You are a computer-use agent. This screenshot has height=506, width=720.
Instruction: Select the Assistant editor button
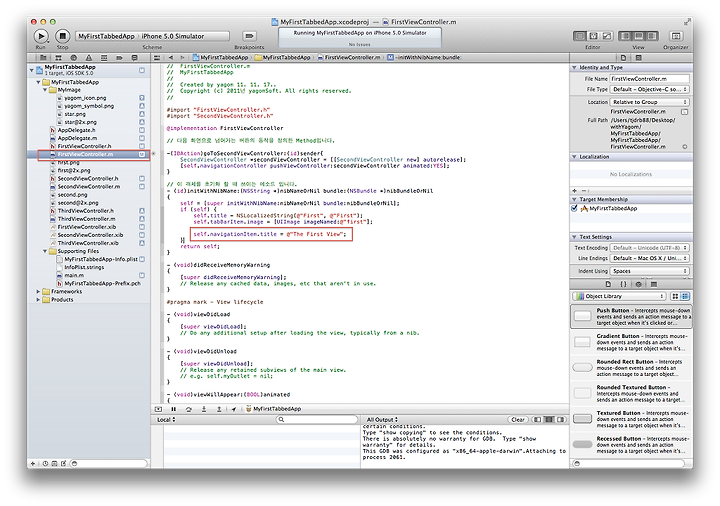click(x=593, y=36)
